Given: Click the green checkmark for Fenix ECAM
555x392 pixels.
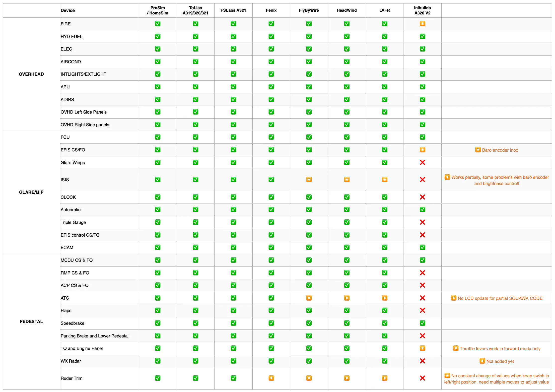Looking at the screenshot, I should [x=271, y=247].
